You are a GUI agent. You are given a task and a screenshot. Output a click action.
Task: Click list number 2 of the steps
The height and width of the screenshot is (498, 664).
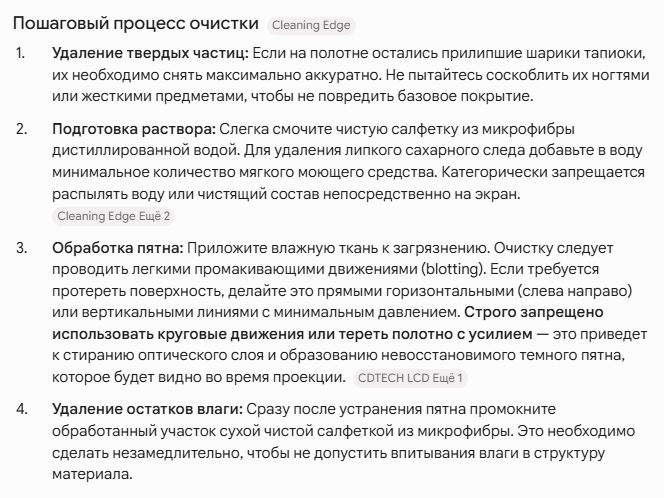tap(22, 129)
